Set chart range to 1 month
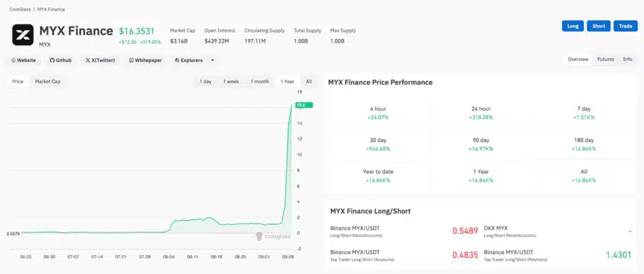The image size is (644, 274). (x=260, y=82)
